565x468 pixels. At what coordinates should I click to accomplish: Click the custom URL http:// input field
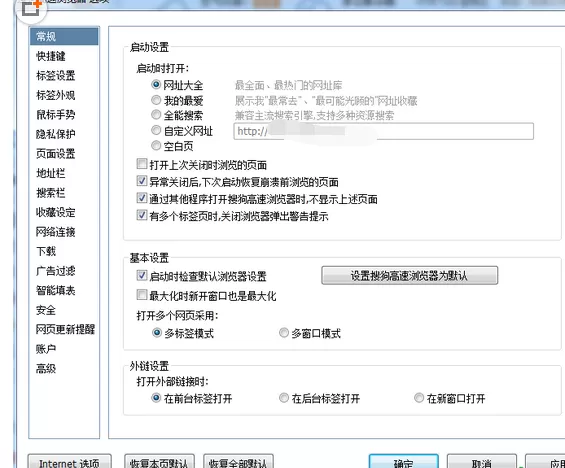[x=383, y=131]
